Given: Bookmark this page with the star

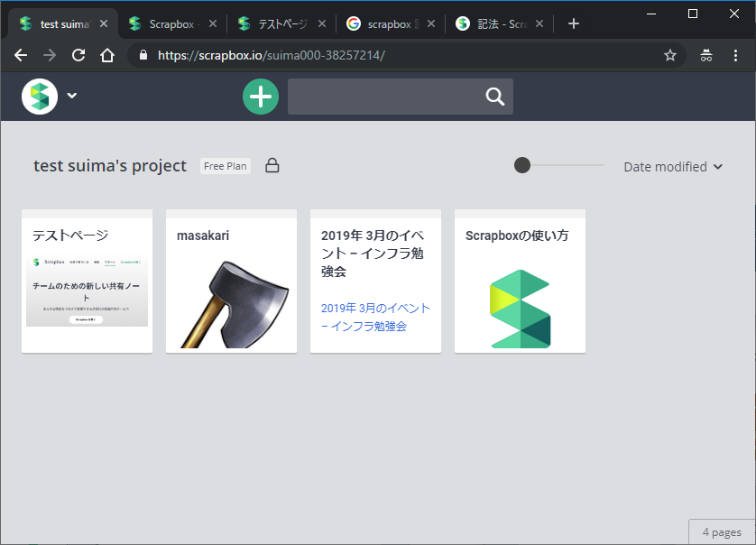Looking at the screenshot, I should coord(670,55).
